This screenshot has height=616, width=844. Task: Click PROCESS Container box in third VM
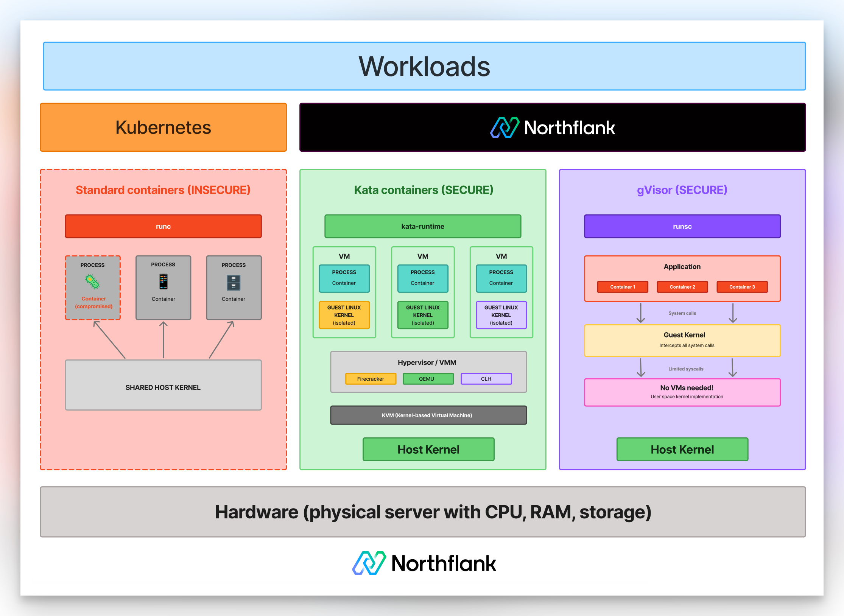click(x=501, y=278)
